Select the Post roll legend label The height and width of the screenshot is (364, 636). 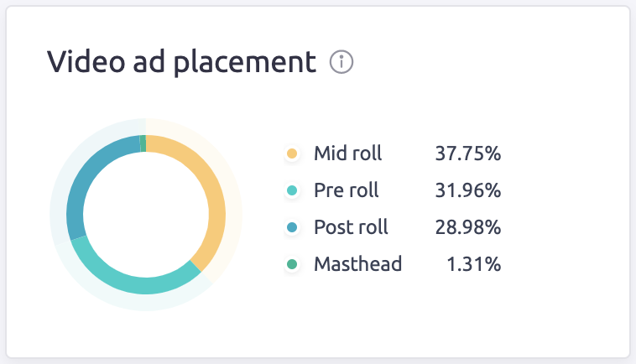(351, 227)
